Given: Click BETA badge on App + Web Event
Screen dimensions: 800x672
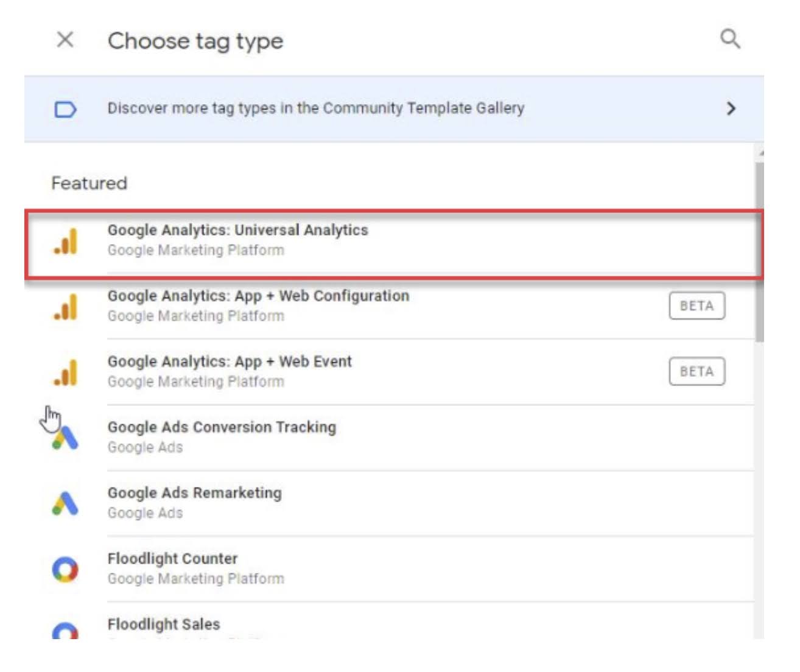Looking at the screenshot, I should tap(696, 371).
